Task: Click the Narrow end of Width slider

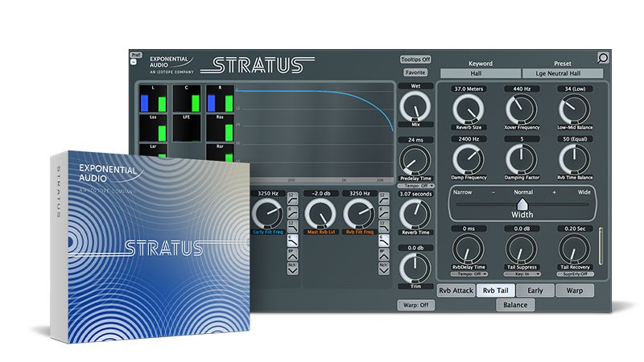Action: point(462,192)
